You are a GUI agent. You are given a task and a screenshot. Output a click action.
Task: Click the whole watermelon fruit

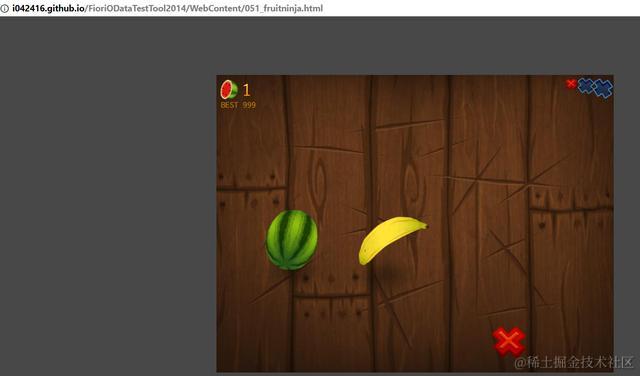tap(291, 240)
